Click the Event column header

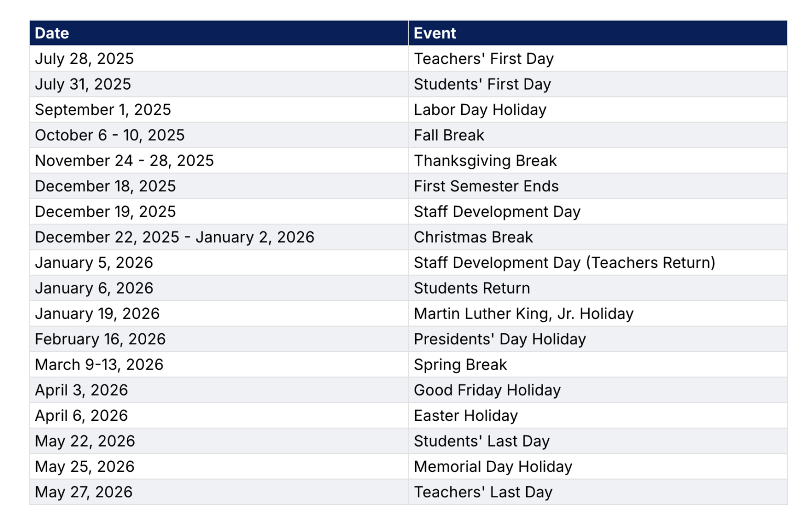click(598, 33)
